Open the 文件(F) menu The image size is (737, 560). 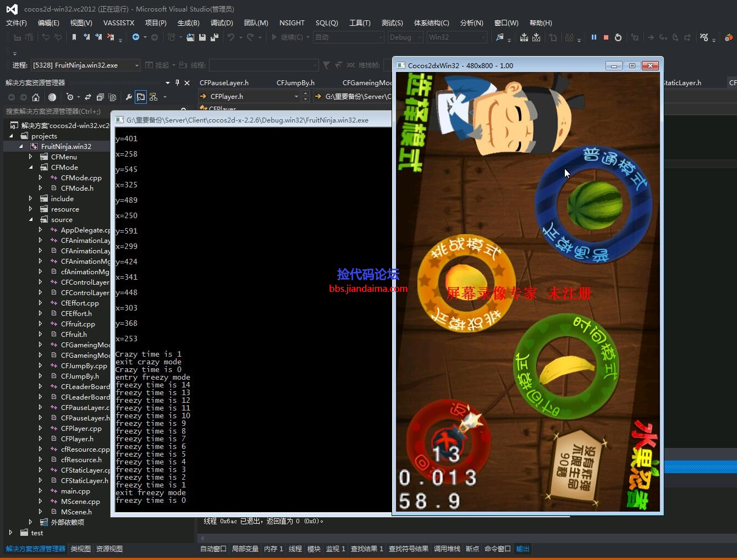click(16, 23)
